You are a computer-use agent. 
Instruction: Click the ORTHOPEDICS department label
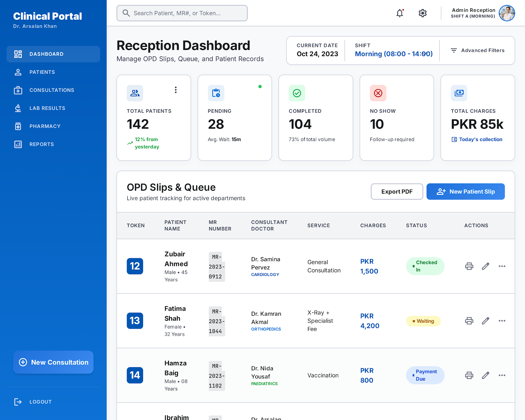pos(266,329)
